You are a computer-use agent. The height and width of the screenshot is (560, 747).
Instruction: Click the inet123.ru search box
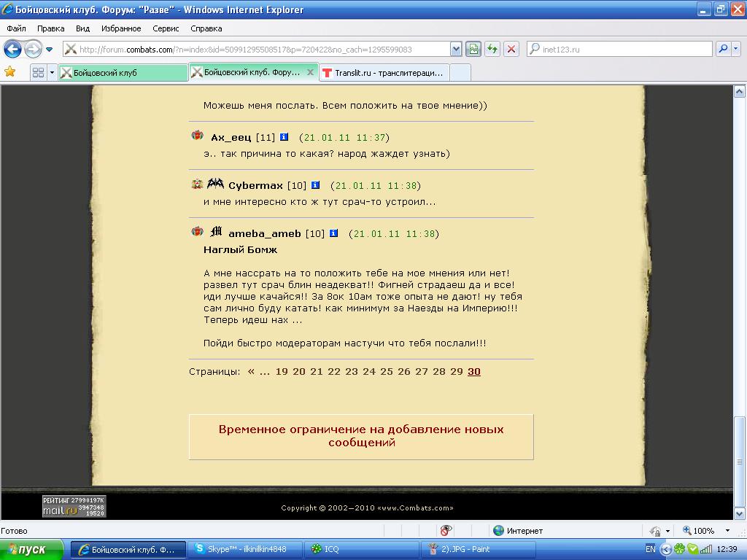coord(619,49)
